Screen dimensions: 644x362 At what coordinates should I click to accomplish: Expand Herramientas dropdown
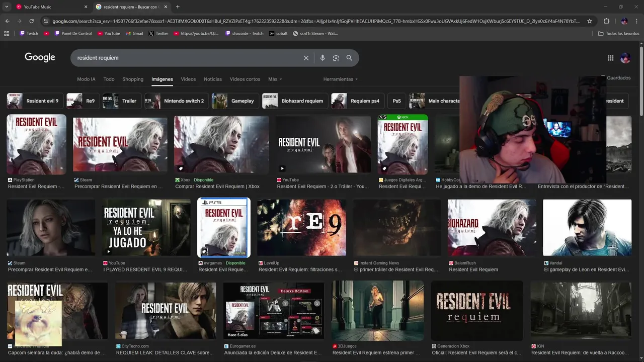341,79
